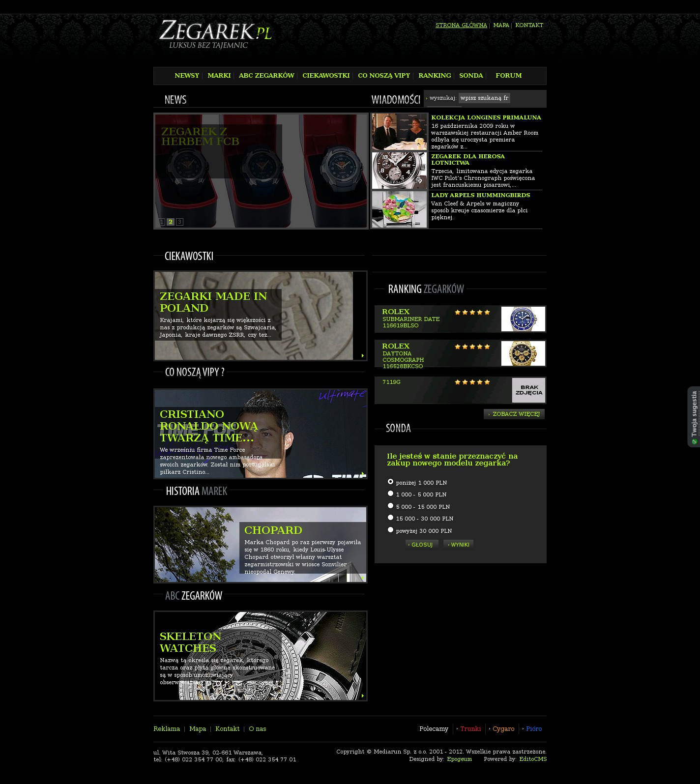
Task: Click Kontakt in the footer
Action: pyautogui.click(x=227, y=729)
